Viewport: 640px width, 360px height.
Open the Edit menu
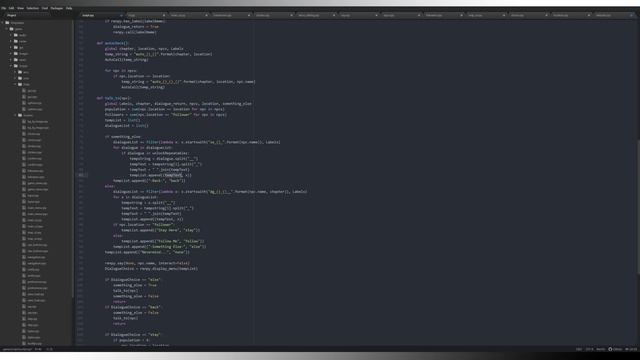click(11, 8)
